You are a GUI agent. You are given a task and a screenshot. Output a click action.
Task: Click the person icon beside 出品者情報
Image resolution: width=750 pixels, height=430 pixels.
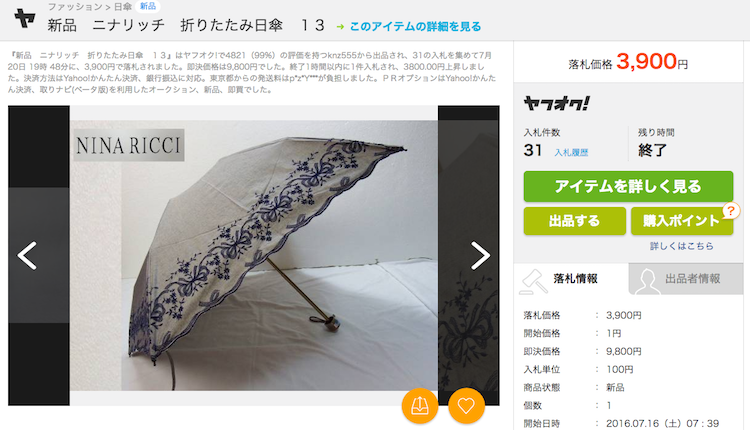point(647,281)
